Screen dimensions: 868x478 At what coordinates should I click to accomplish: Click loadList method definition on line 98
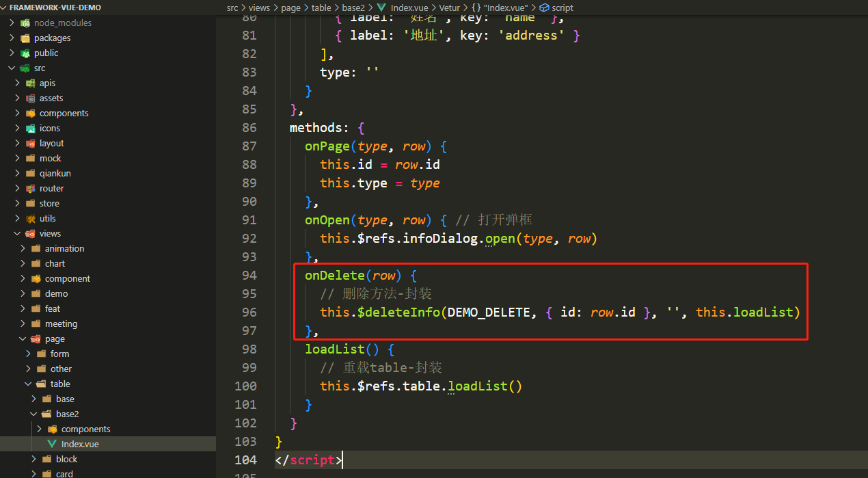point(335,349)
